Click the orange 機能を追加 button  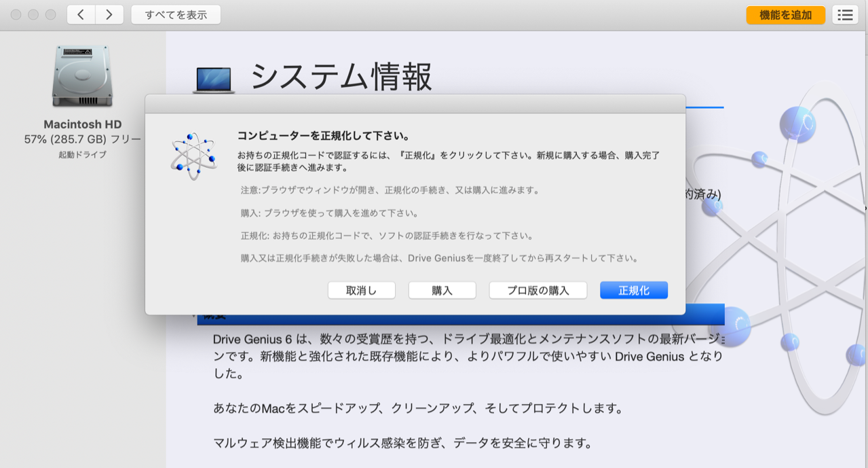tap(785, 15)
